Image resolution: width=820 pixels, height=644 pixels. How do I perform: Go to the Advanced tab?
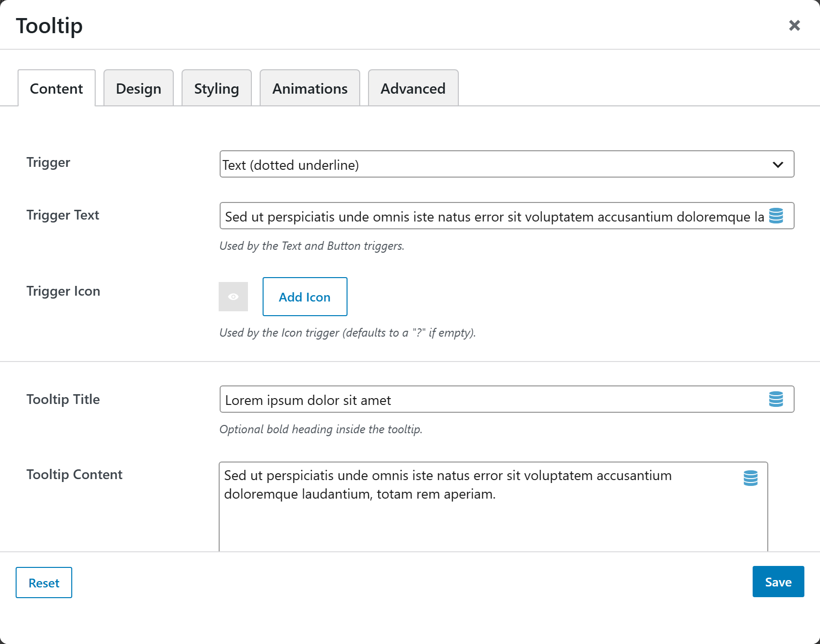coord(413,88)
